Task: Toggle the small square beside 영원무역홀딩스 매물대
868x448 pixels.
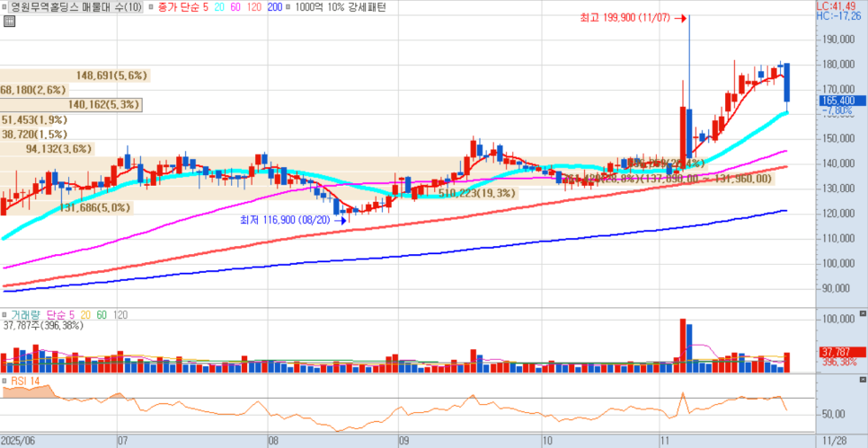Action: pyautogui.click(x=5, y=7)
